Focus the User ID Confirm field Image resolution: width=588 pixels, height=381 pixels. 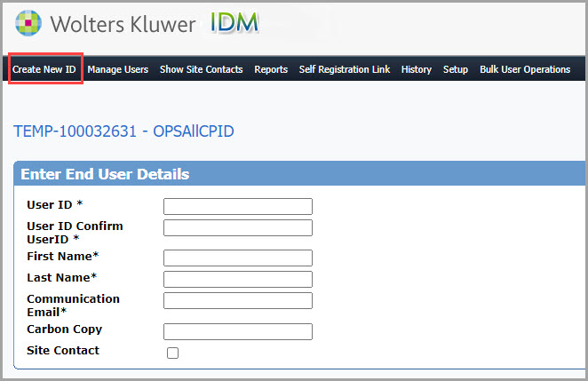point(238,227)
